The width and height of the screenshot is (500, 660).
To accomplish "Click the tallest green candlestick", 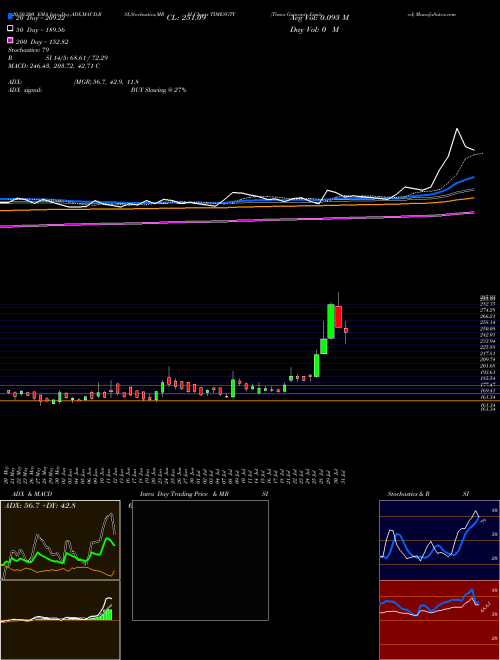I will point(331,321).
